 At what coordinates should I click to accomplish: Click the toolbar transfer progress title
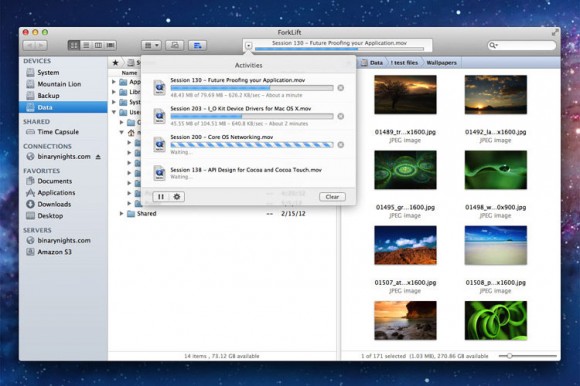point(339,43)
